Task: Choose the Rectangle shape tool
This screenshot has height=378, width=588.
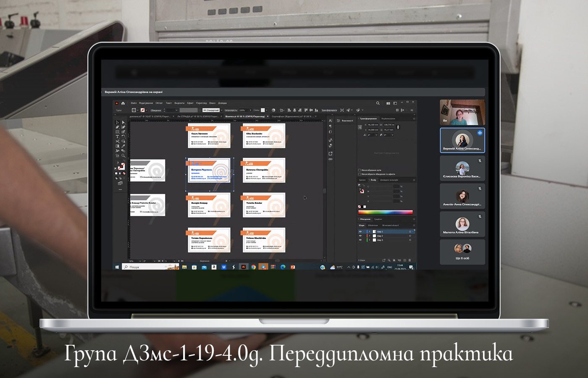Action: [118, 132]
